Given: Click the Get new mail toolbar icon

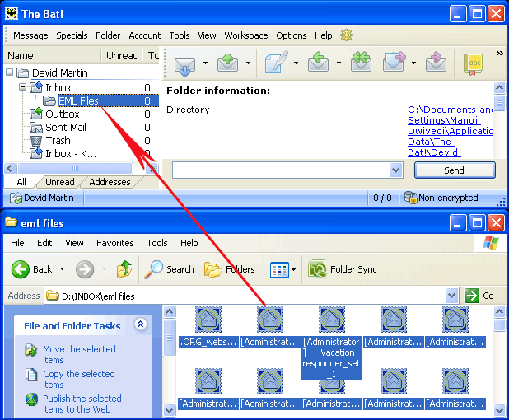Looking at the screenshot, I should tap(184, 66).
